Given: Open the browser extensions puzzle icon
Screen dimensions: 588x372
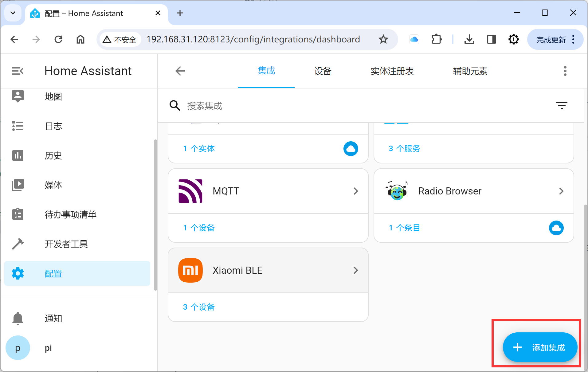Looking at the screenshot, I should (x=437, y=39).
